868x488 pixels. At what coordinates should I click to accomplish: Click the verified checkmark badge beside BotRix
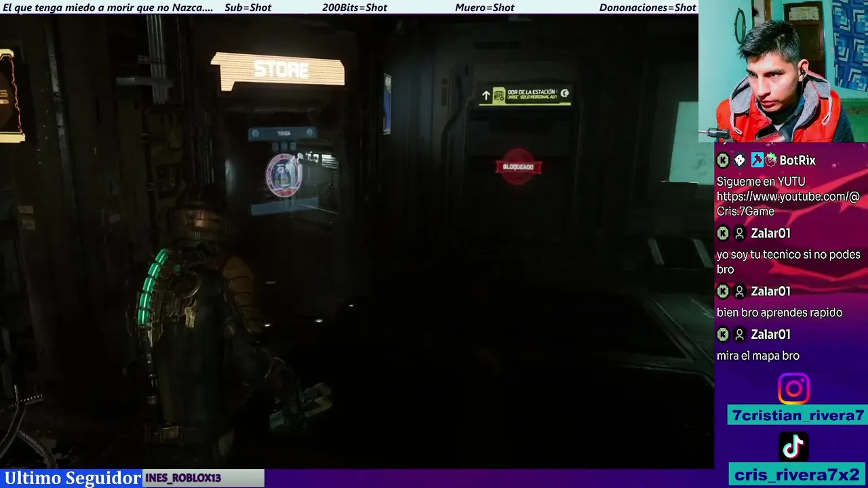tap(771, 161)
